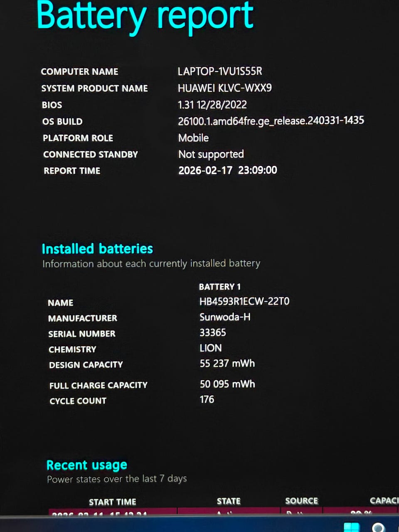The image size is (399, 532).
Task: Click the SOURCE column header
Action: pyautogui.click(x=301, y=501)
